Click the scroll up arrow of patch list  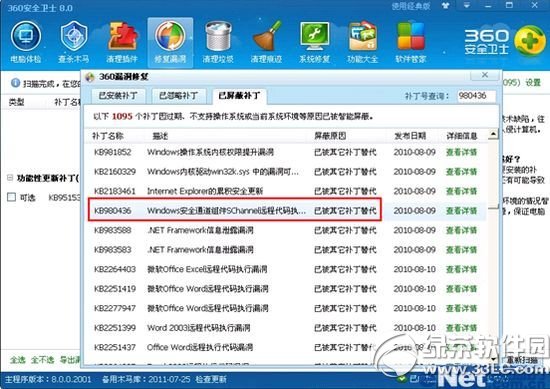coord(493,134)
